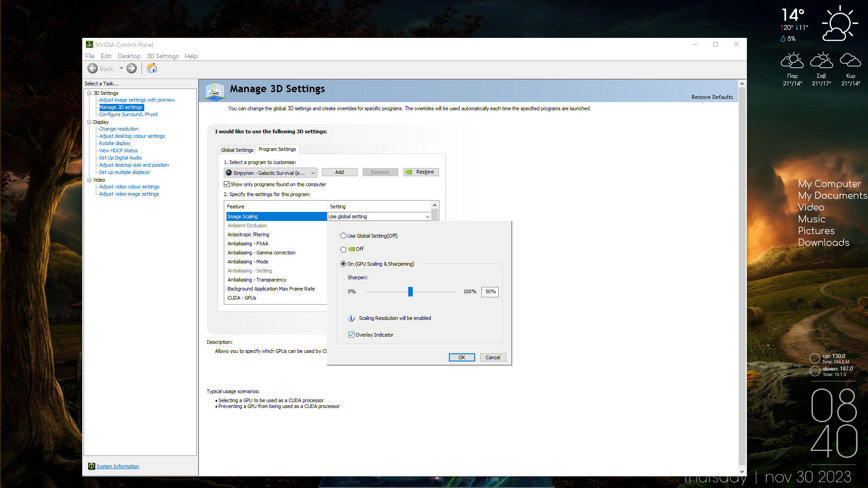The height and width of the screenshot is (488, 868).
Task: Open My Computer desktop shortcut
Action: pos(830,184)
